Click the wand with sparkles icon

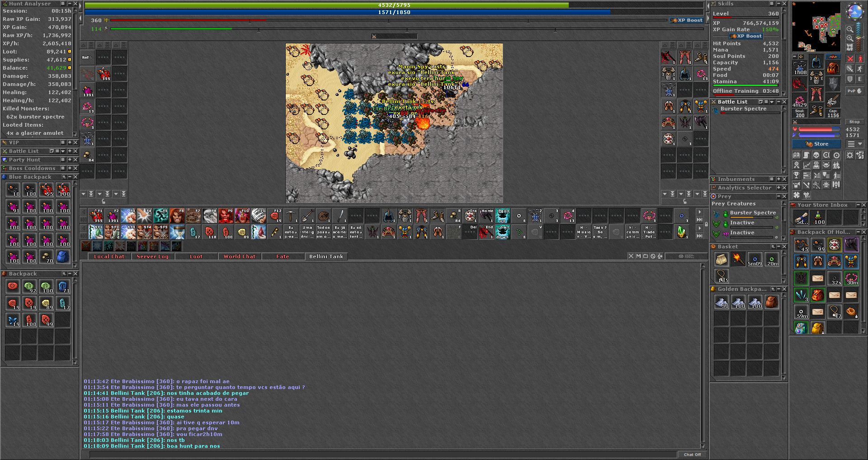816,185
